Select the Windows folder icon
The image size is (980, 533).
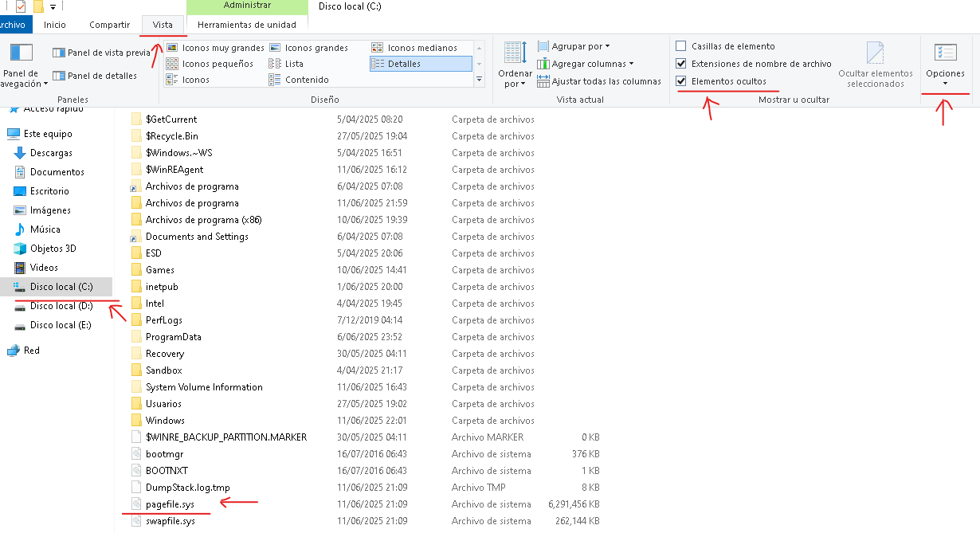point(136,421)
